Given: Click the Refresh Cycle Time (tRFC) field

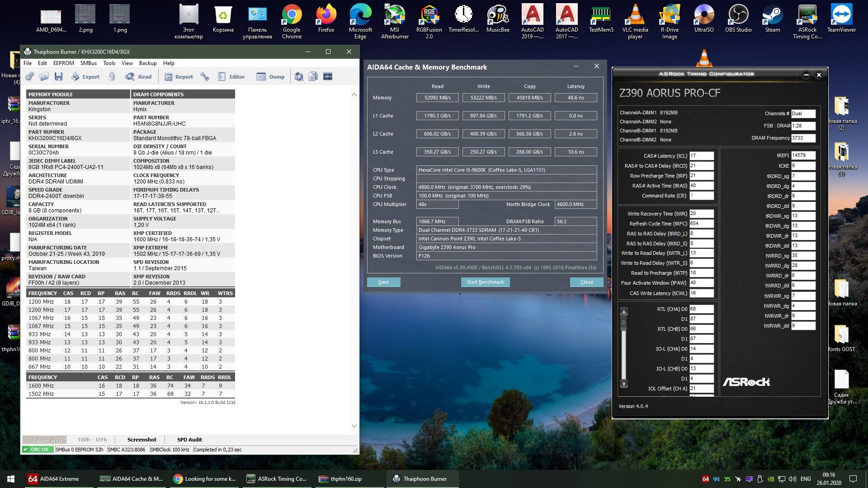Looking at the screenshot, I should (702, 224).
